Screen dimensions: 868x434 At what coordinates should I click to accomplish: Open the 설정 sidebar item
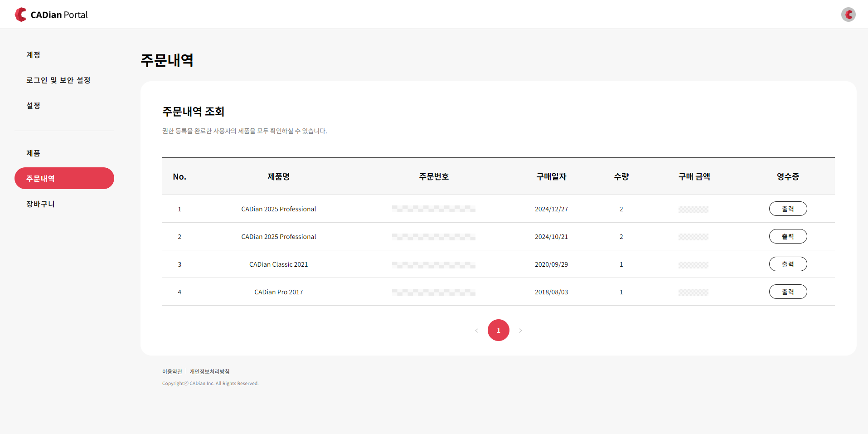pos(33,106)
